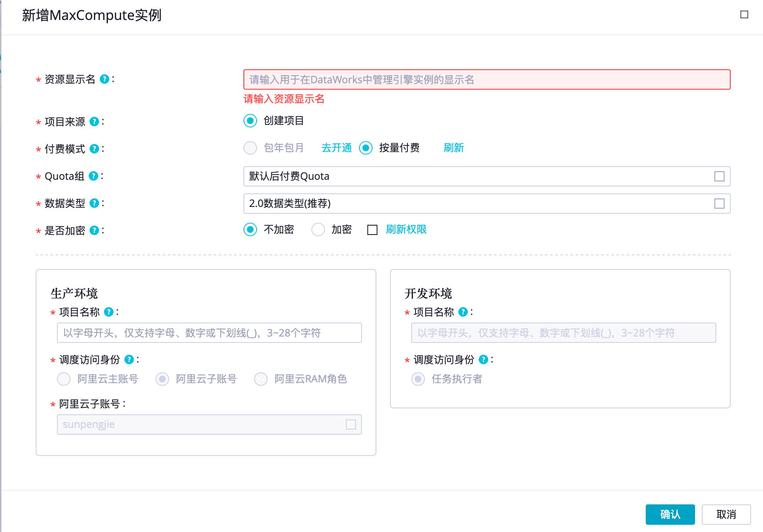This screenshot has width=763, height=532.
Task: Click help icon next to 数据类型
Action: (94, 203)
